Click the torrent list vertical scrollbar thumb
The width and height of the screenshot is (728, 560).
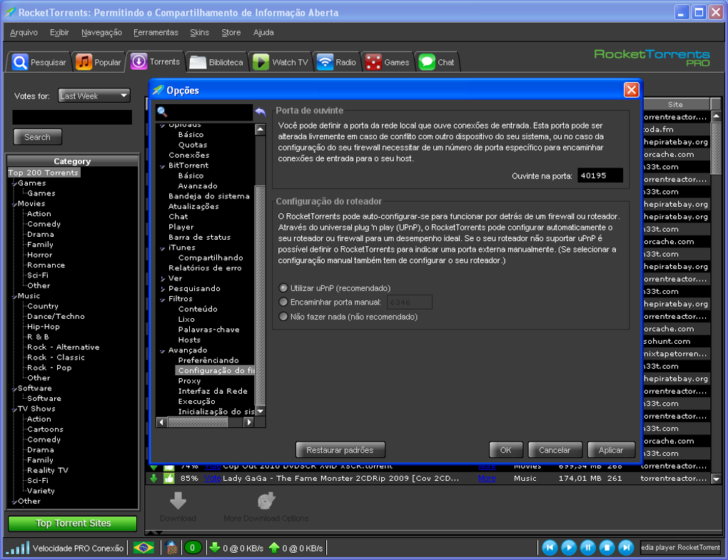(x=716, y=148)
